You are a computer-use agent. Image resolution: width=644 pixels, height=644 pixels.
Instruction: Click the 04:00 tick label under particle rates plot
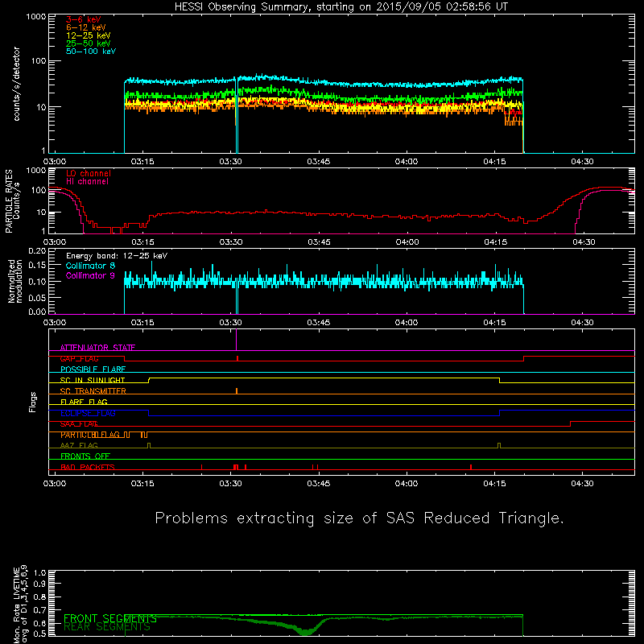tap(407, 242)
